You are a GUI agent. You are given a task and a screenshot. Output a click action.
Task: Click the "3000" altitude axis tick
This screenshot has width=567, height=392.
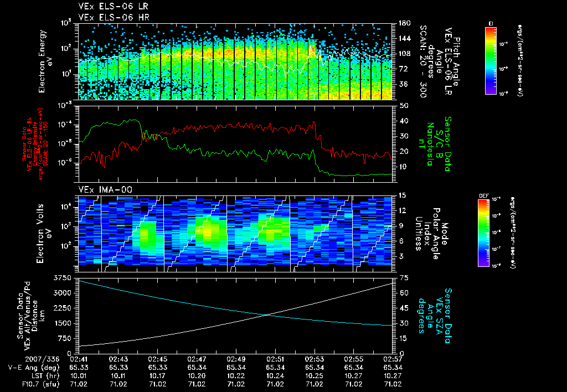(x=62, y=293)
